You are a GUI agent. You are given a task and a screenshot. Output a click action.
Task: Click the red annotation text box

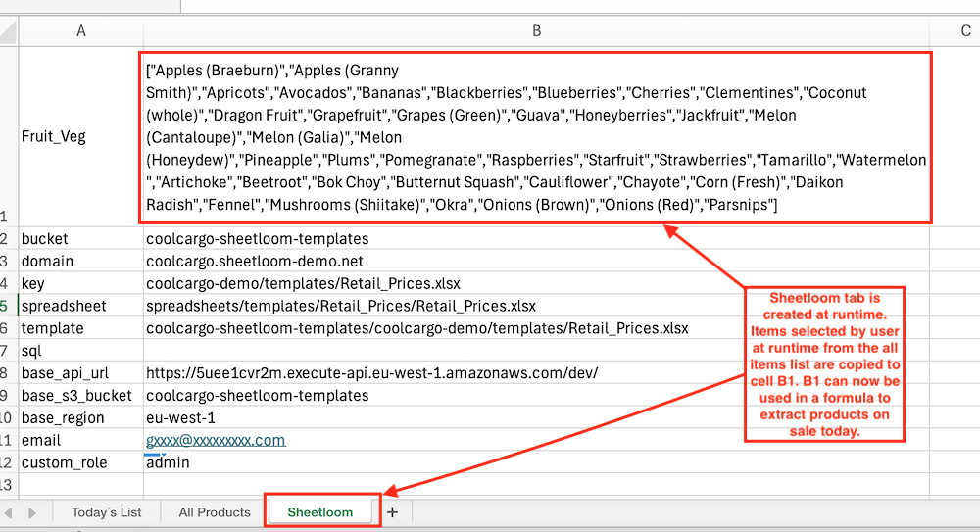coord(823,363)
